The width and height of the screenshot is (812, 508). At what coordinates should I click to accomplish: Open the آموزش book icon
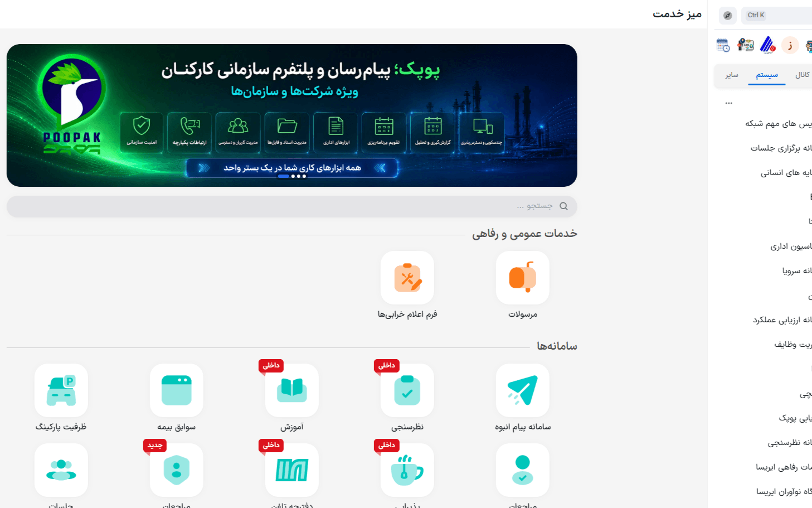[291, 390]
